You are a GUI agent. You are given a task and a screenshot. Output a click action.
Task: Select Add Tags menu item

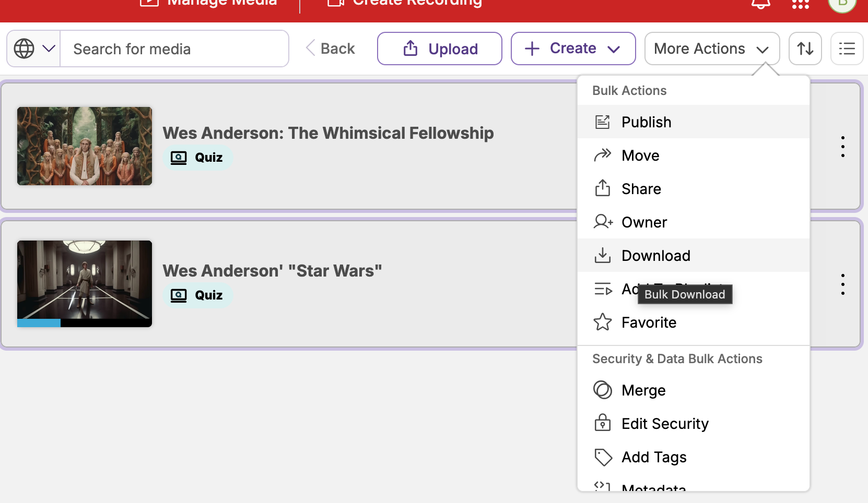[x=694, y=457]
